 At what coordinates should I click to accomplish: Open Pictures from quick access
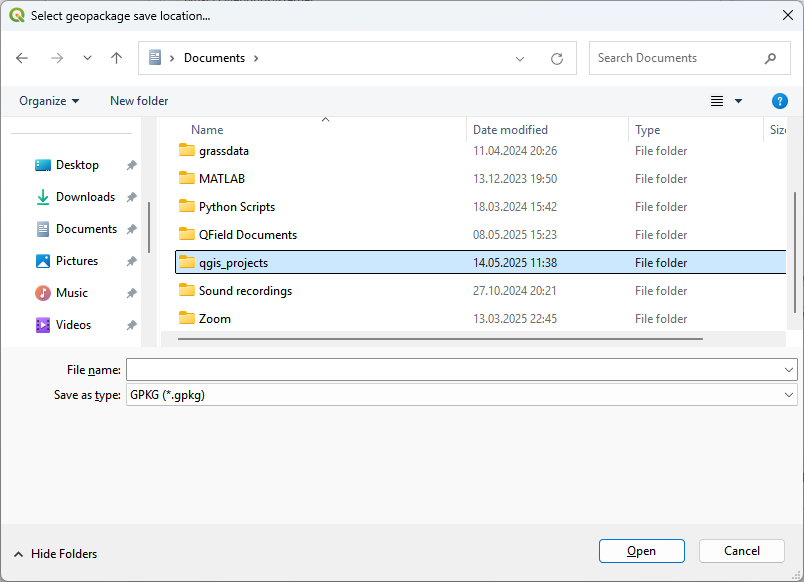pyautogui.click(x=77, y=261)
